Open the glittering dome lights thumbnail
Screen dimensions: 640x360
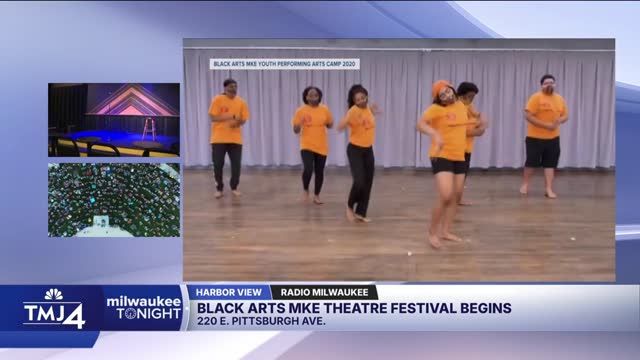[114, 200]
